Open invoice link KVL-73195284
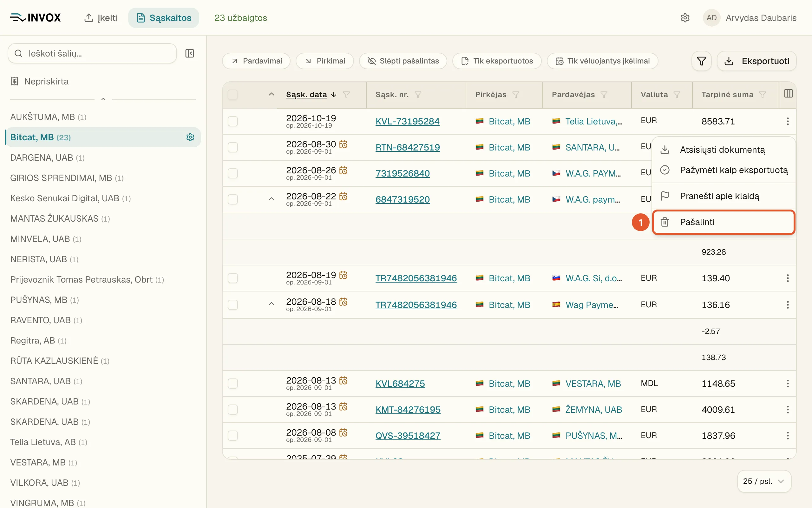This screenshot has width=812, height=508. point(407,121)
